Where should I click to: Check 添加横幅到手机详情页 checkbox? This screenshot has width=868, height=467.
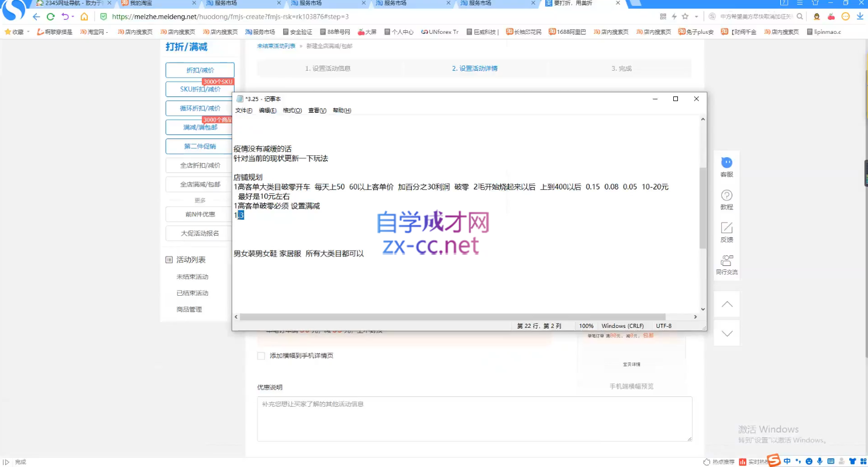tap(261, 355)
